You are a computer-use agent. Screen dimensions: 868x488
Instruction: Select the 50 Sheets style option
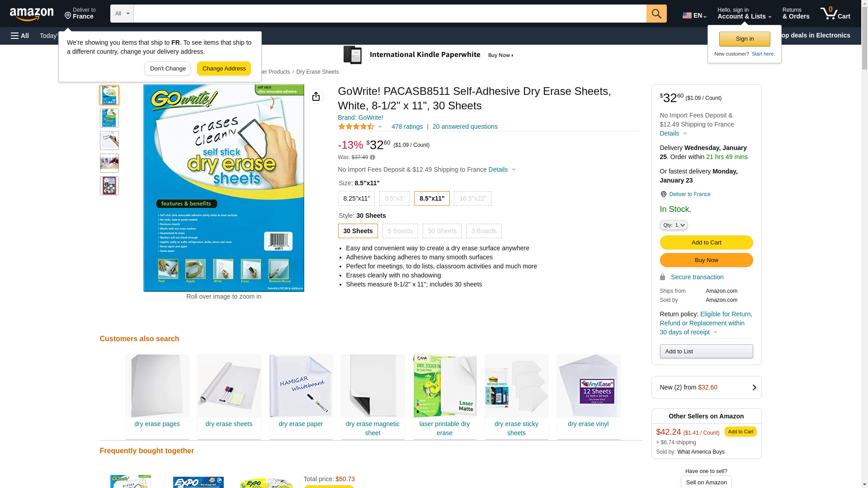point(442,231)
